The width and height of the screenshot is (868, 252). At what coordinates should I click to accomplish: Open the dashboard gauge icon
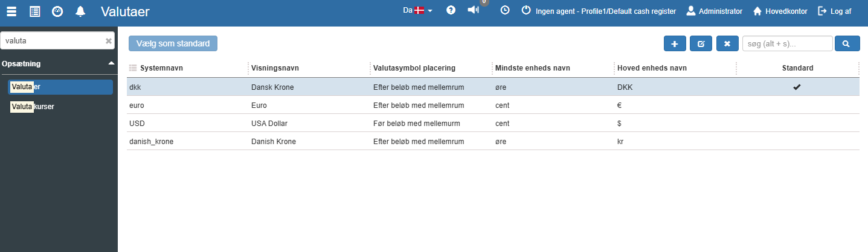click(57, 11)
